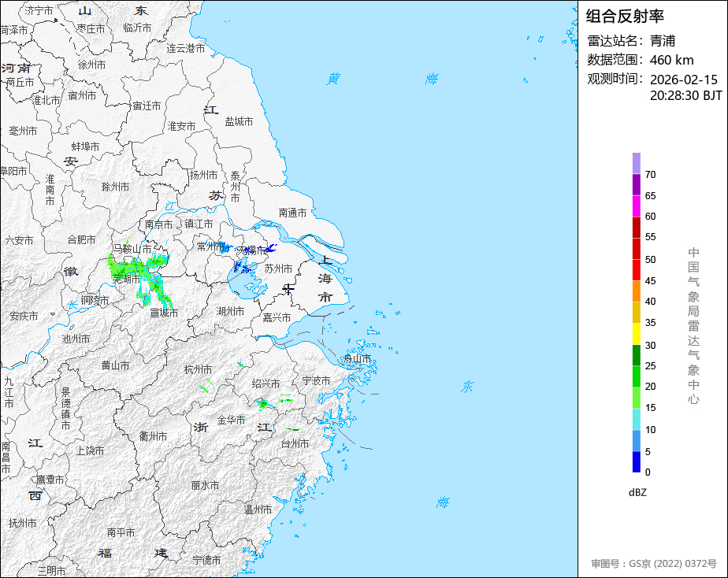
Task: Select the radar station name 青浦
Action: [663, 41]
